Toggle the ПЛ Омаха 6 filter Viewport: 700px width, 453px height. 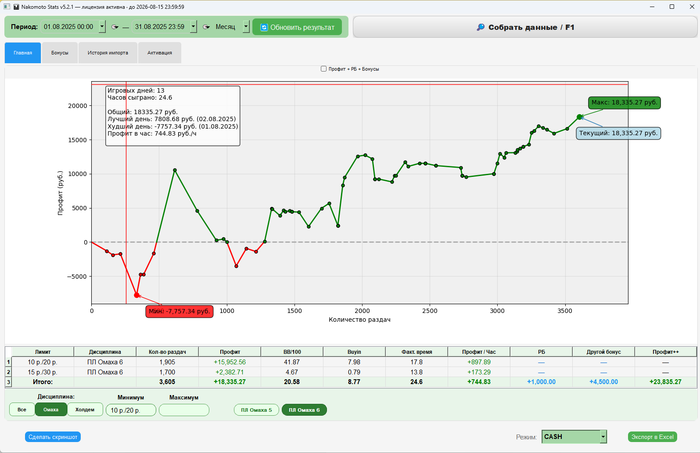click(304, 410)
